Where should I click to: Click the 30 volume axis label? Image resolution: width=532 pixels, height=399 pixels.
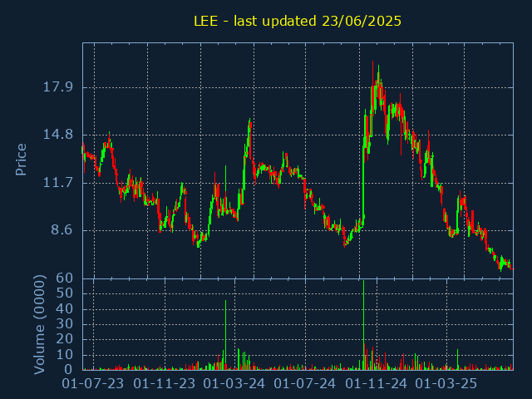click(65, 323)
